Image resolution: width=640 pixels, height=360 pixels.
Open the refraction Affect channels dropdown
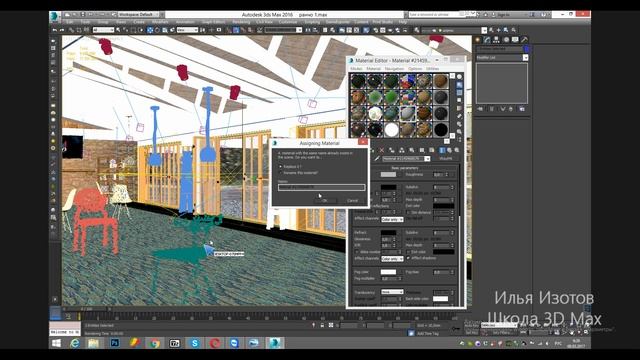click(392, 259)
